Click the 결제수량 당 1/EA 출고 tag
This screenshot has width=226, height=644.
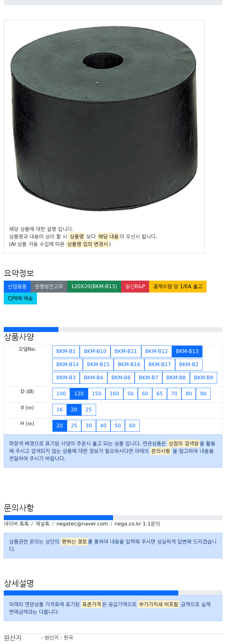pyautogui.click(x=178, y=287)
